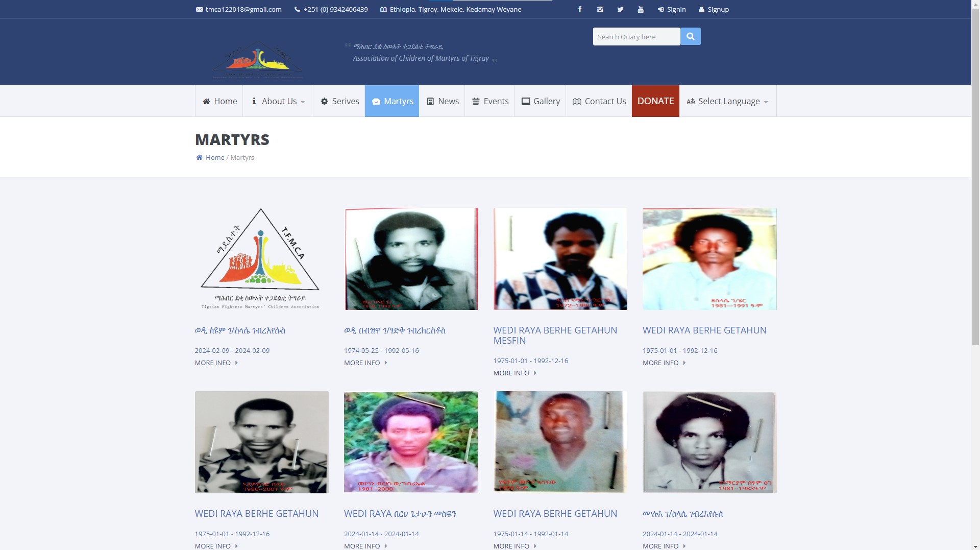Open the Events menu item
Image resolution: width=980 pixels, height=550 pixels.
(489, 101)
